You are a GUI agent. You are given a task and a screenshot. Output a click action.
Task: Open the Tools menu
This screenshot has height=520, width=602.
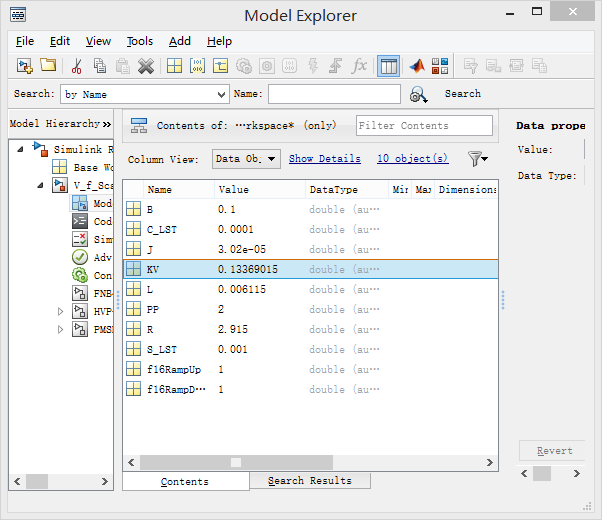point(140,41)
